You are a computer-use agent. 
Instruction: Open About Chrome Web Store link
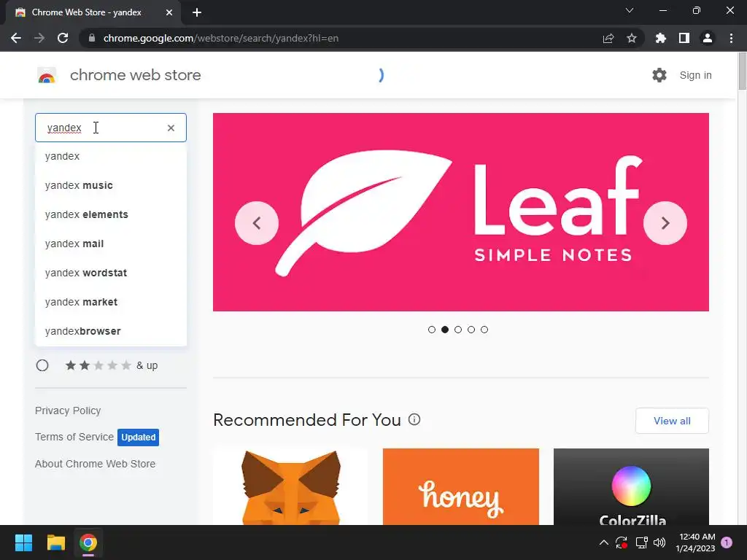coord(95,464)
